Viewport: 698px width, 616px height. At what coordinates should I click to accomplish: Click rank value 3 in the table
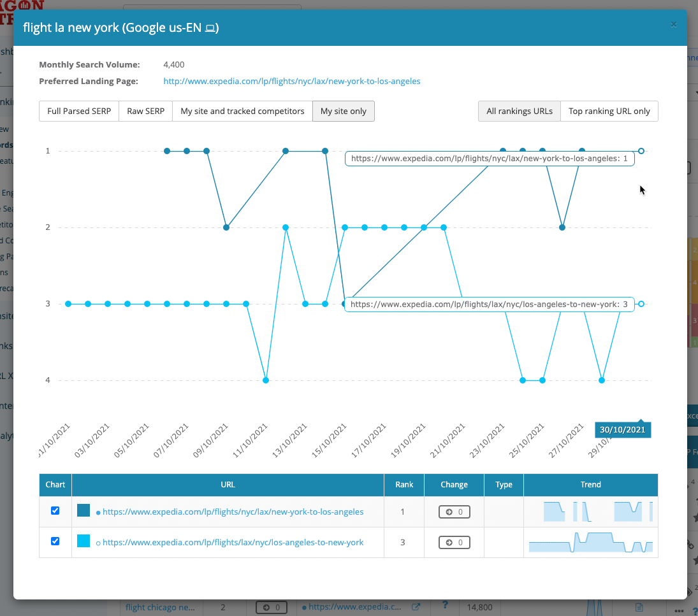pos(402,543)
